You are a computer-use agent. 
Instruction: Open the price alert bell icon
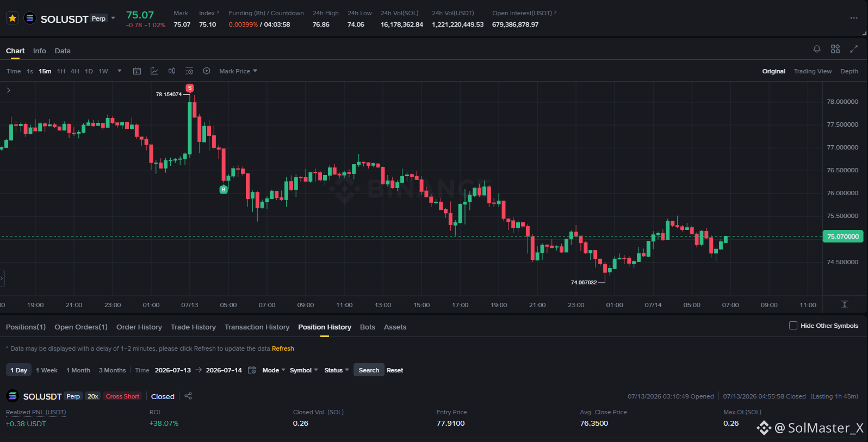pos(817,49)
